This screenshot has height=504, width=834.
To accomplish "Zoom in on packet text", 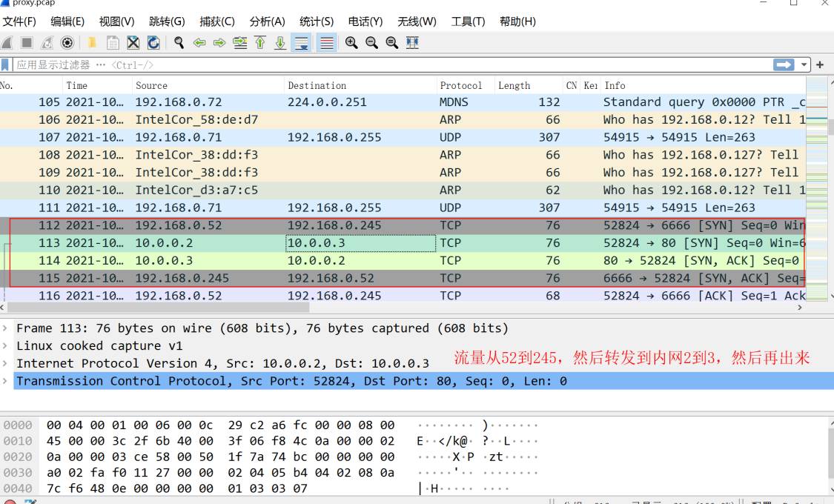I will coord(351,43).
